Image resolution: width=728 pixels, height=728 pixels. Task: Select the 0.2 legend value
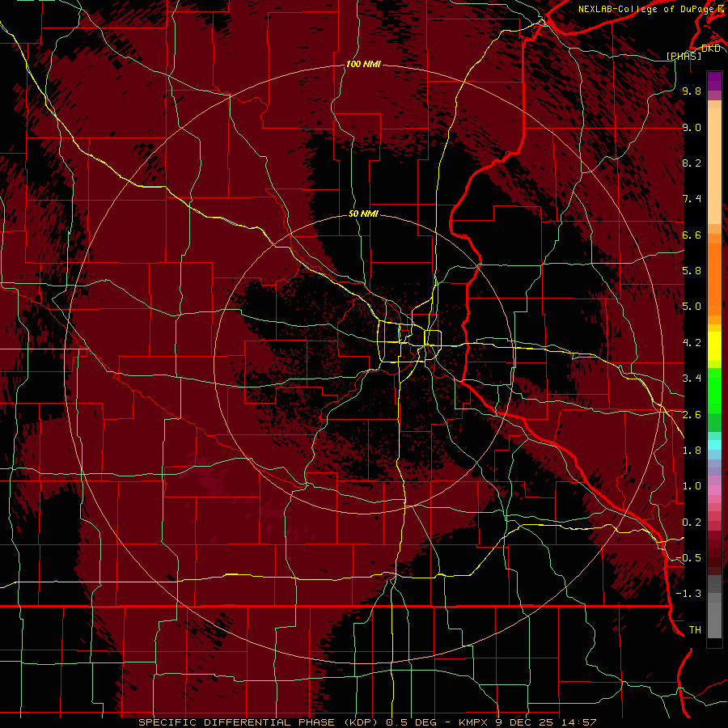[x=692, y=523]
